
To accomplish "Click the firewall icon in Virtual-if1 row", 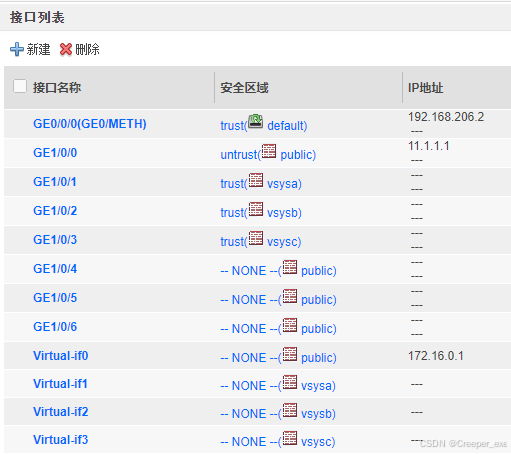I will pos(290,382).
